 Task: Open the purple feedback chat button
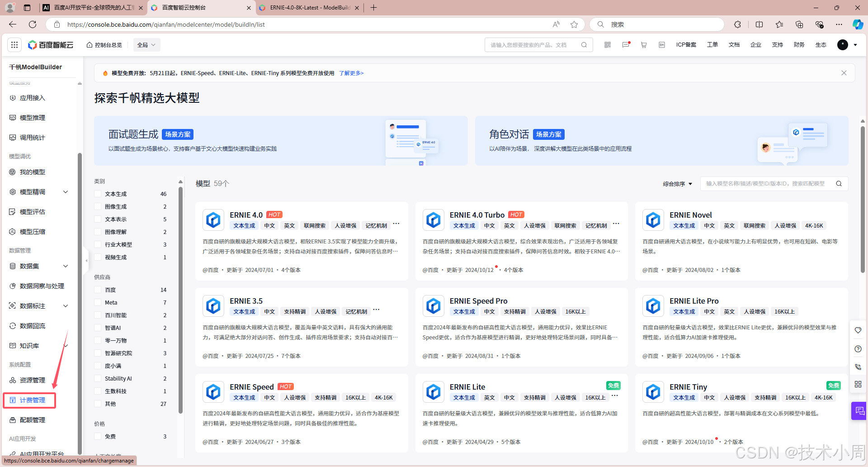pos(859,411)
